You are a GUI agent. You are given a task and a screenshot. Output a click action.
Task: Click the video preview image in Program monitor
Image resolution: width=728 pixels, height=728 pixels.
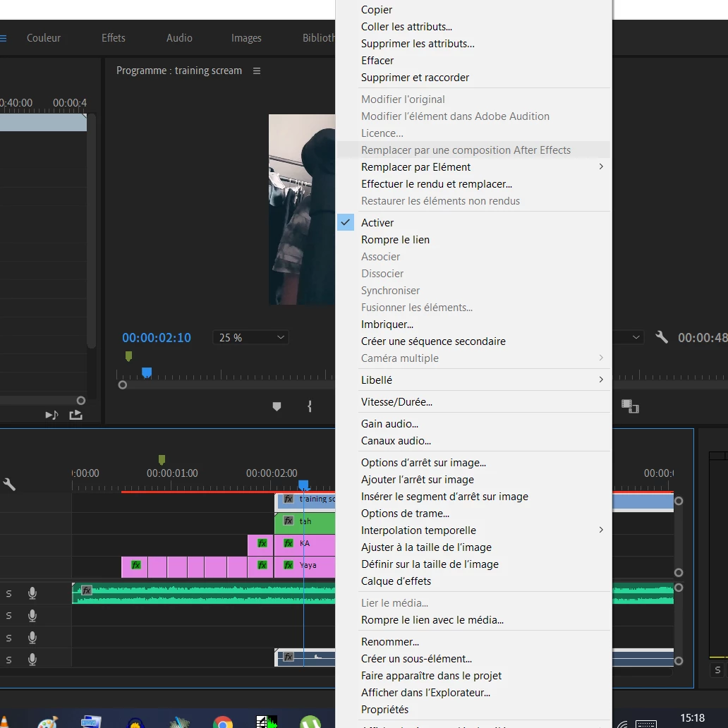coord(302,210)
